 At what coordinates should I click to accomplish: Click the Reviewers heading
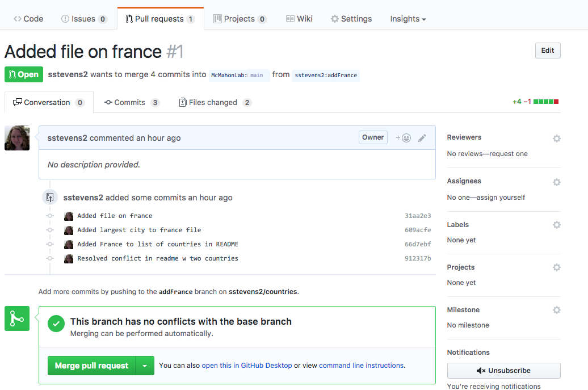464,137
